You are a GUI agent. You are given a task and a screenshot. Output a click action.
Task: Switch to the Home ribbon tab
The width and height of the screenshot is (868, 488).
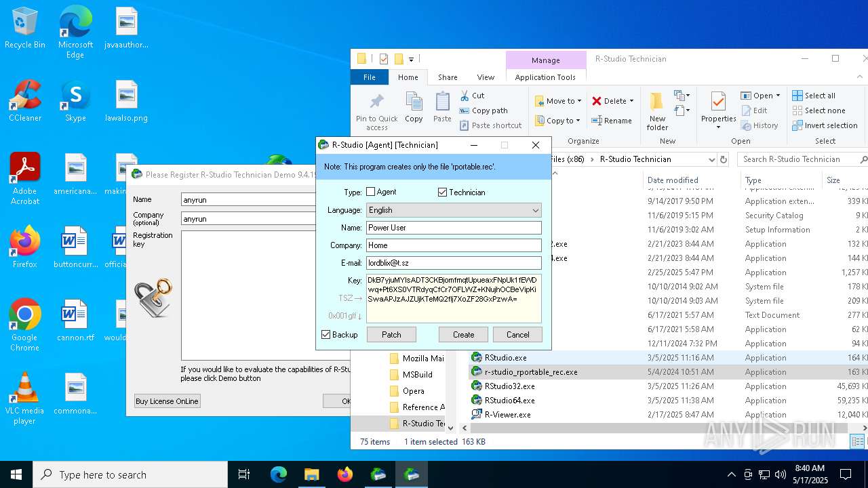[408, 77]
